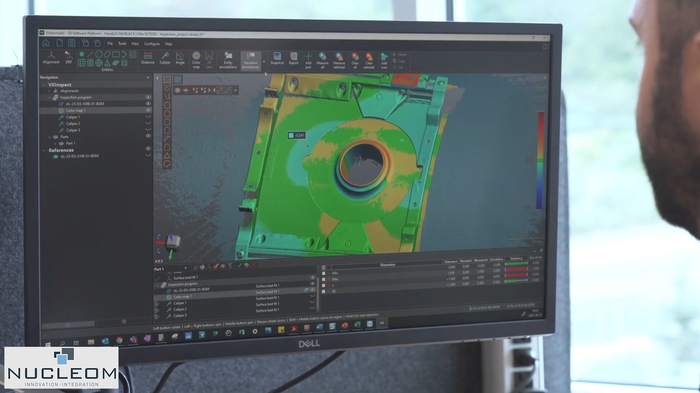Open the Configure menu
700x393 pixels.
coord(152,44)
